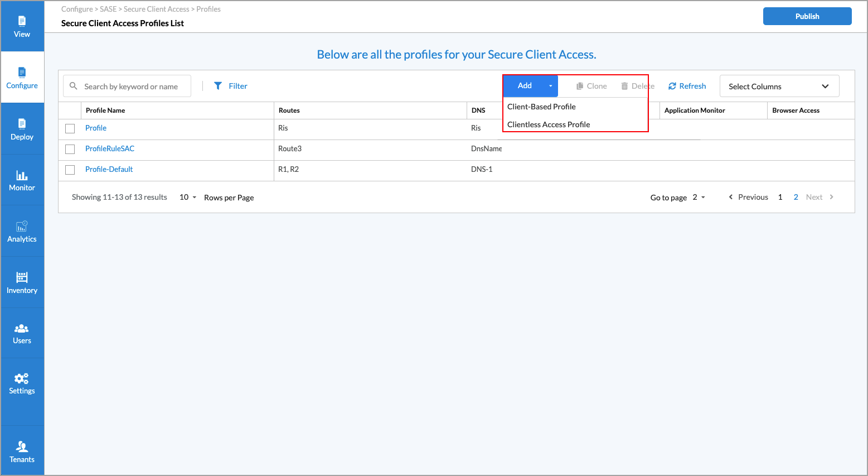Tick the checkbox for the Profile row

click(x=70, y=128)
